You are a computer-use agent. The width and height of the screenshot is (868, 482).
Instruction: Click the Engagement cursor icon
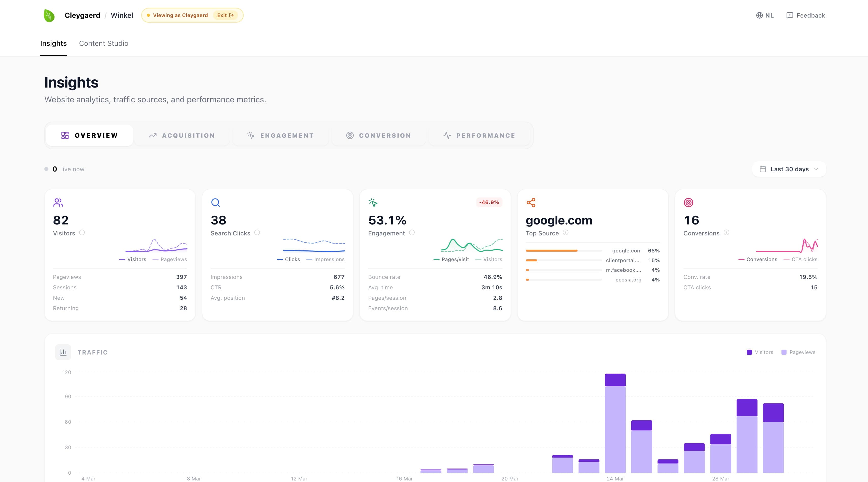coord(373,202)
